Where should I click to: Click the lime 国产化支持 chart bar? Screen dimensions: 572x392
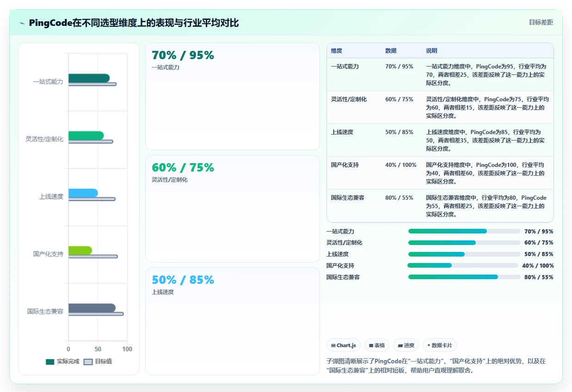(80, 251)
